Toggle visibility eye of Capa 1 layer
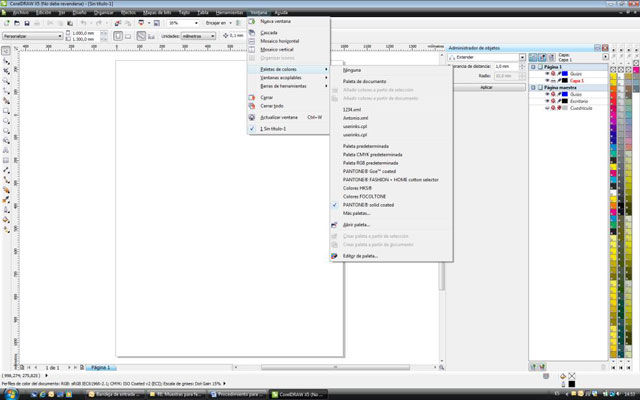 point(547,80)
